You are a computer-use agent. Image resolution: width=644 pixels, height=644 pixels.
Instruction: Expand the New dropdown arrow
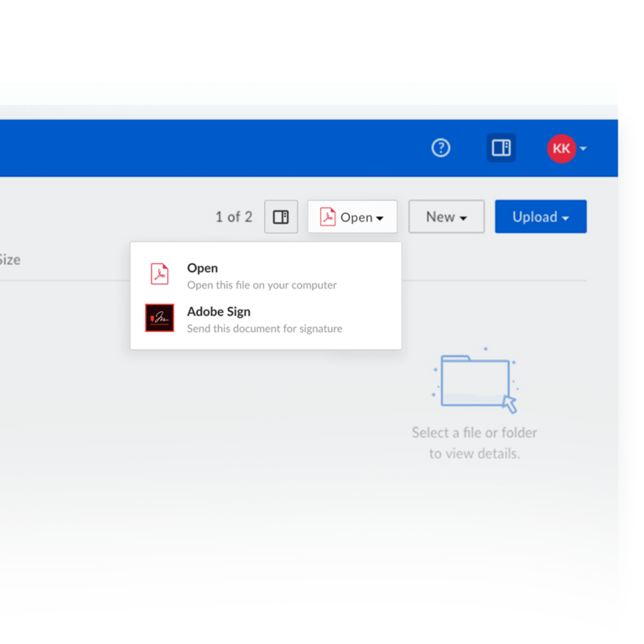point(464,219)
